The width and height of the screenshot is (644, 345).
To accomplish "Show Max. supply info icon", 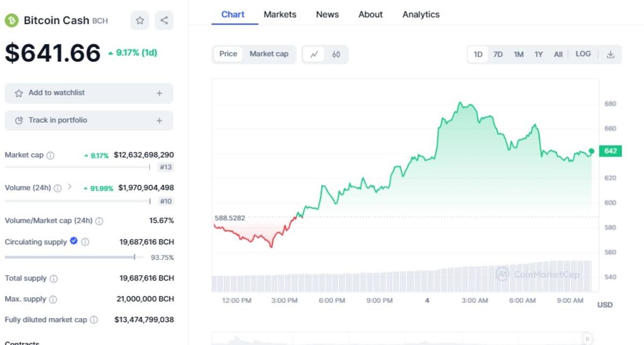I will pos(53,299).
